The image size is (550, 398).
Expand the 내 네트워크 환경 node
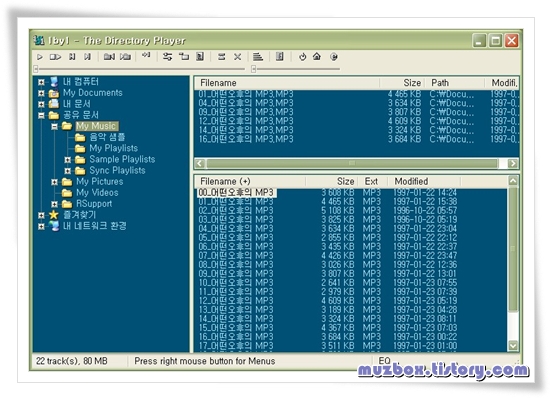tap(41, 227)
